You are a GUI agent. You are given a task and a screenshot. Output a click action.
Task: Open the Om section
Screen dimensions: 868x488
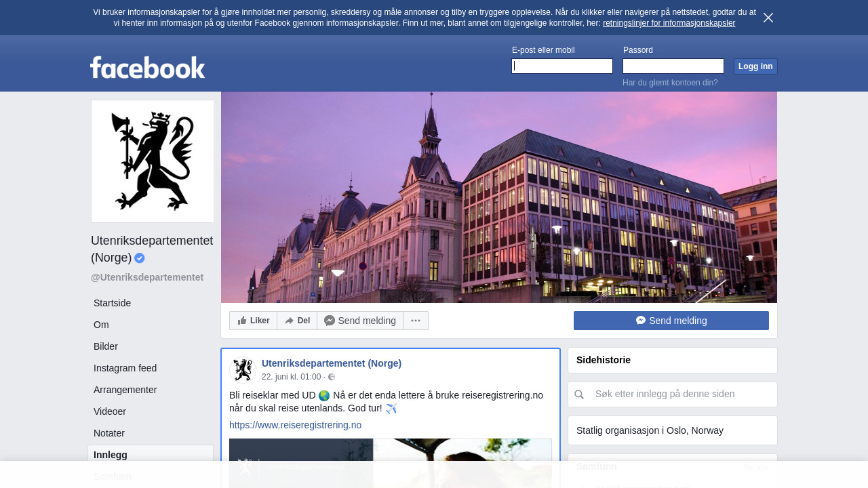(x=101, y=325)
